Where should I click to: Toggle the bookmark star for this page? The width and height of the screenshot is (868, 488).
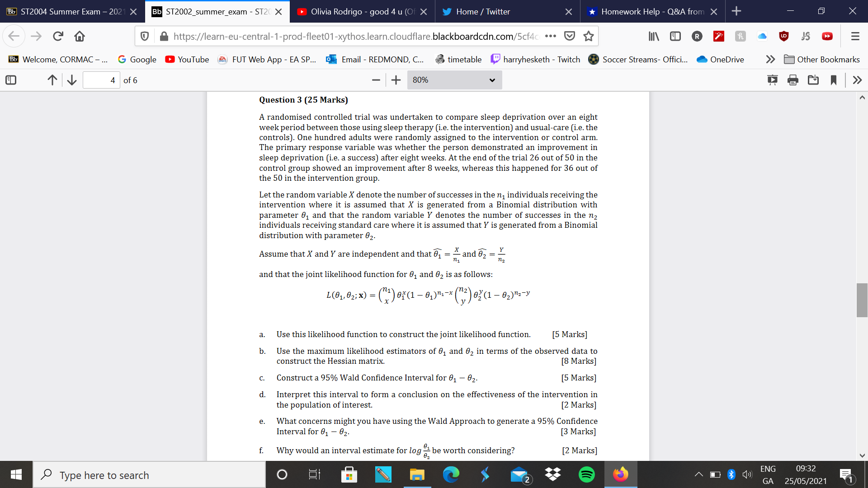pos(589,36)
